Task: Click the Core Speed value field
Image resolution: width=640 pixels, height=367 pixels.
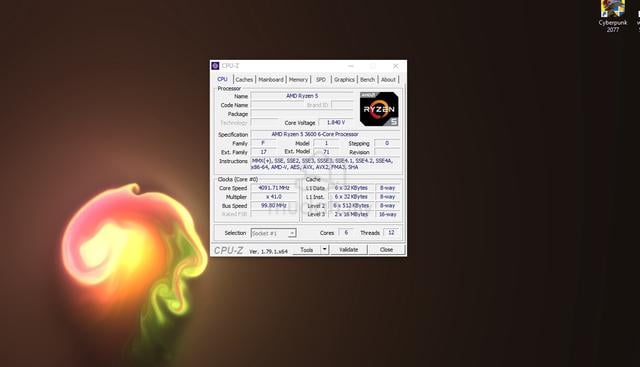Action: [x=274, y=188]
